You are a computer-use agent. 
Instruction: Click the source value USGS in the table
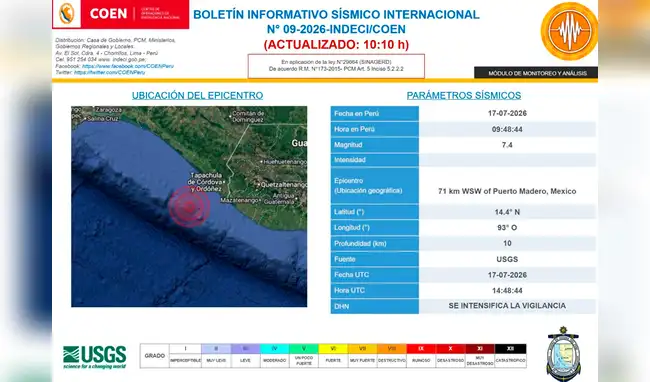(507, 259)
